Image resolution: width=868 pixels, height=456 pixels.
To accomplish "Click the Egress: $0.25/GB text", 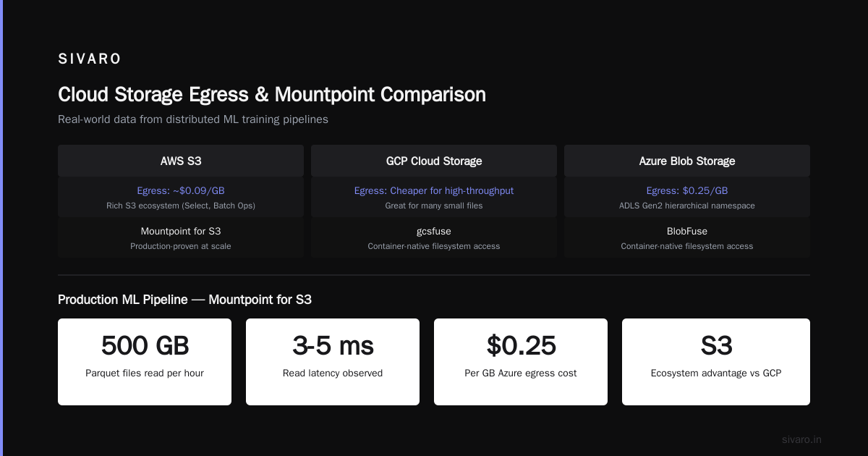I will pyautogui.click(x=687, y=191).
